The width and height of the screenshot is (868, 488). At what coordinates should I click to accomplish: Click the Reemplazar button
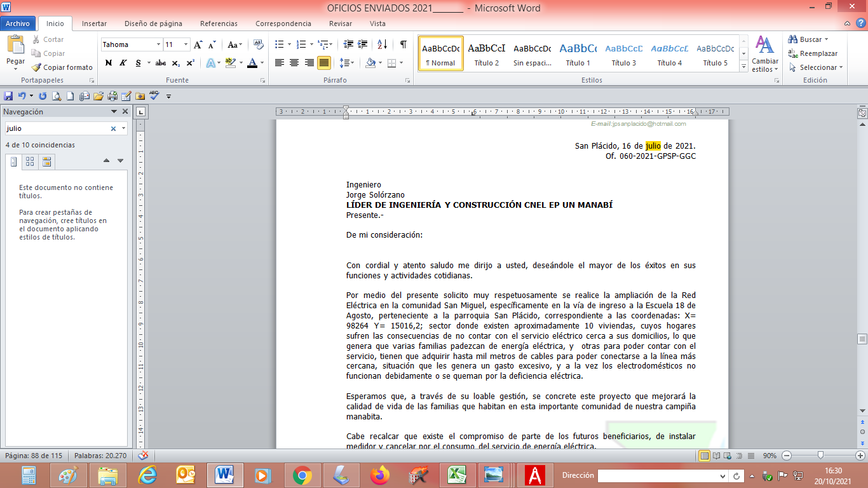[x=813, y=53]
